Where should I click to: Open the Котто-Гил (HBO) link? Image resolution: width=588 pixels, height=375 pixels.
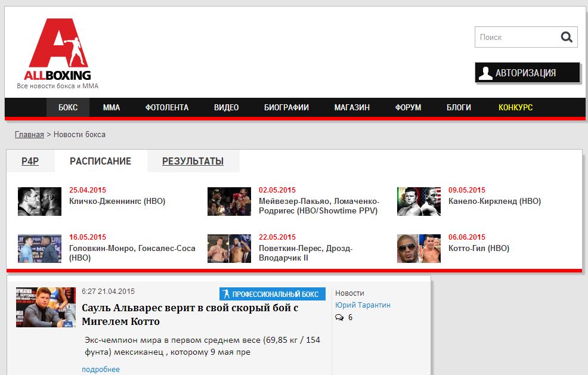pos(478,248)
